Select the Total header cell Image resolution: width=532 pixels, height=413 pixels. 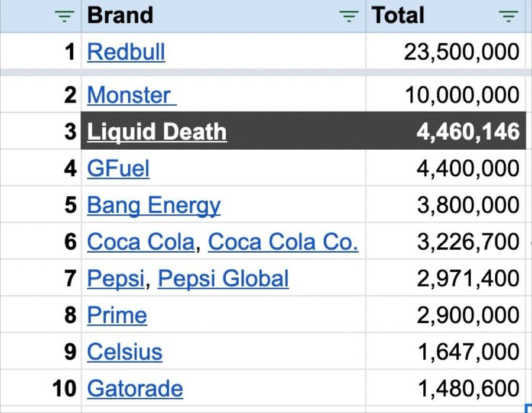tap(446, 16)
